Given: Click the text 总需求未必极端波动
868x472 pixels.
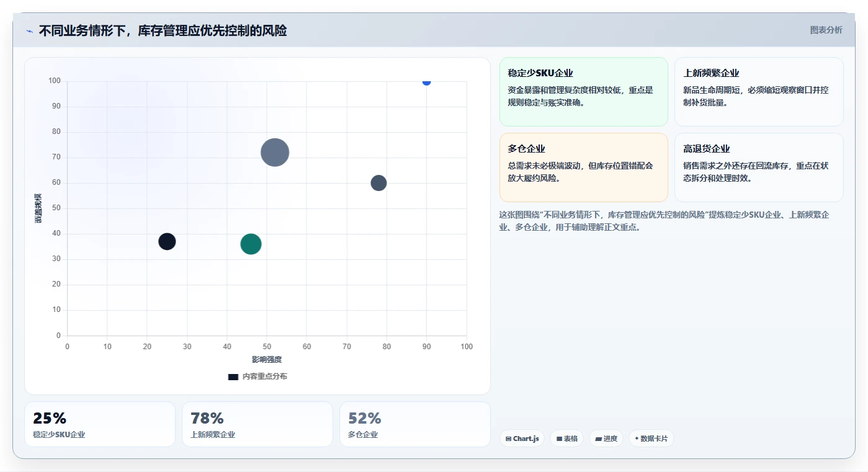Looking at the screenshot, I should click(x=543, y=166).
